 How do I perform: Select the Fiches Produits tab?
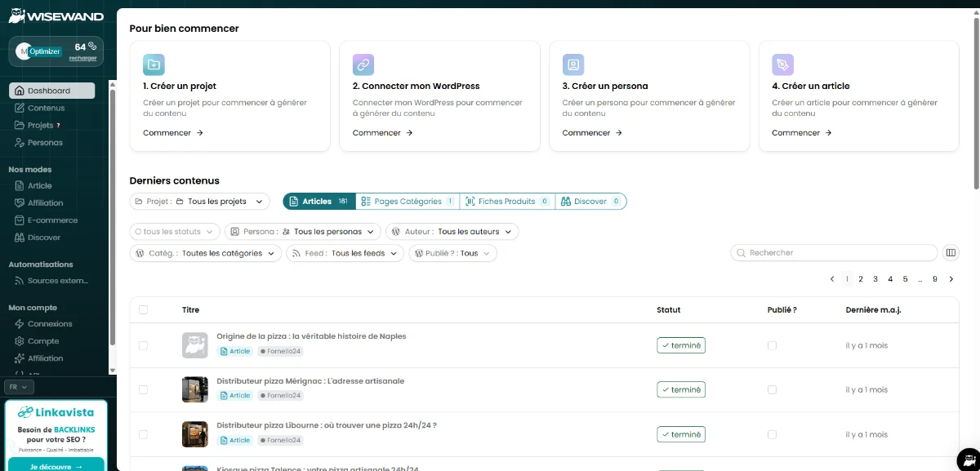pos(506,201)
